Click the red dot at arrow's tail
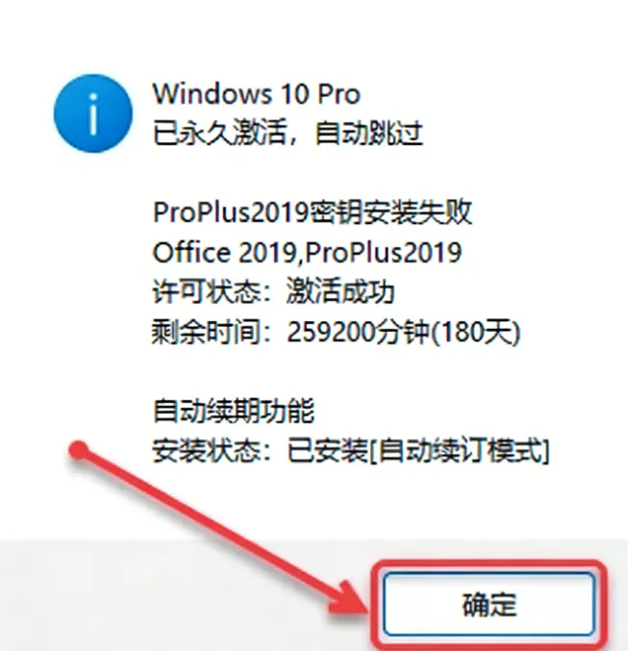Screen dimensions: 644x651 click(x=79, y=450)
